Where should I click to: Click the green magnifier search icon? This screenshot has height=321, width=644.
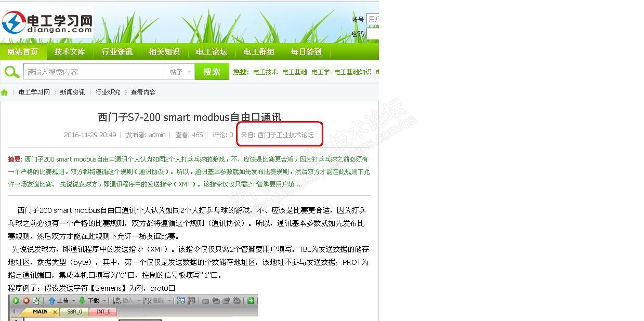point(11,72)
